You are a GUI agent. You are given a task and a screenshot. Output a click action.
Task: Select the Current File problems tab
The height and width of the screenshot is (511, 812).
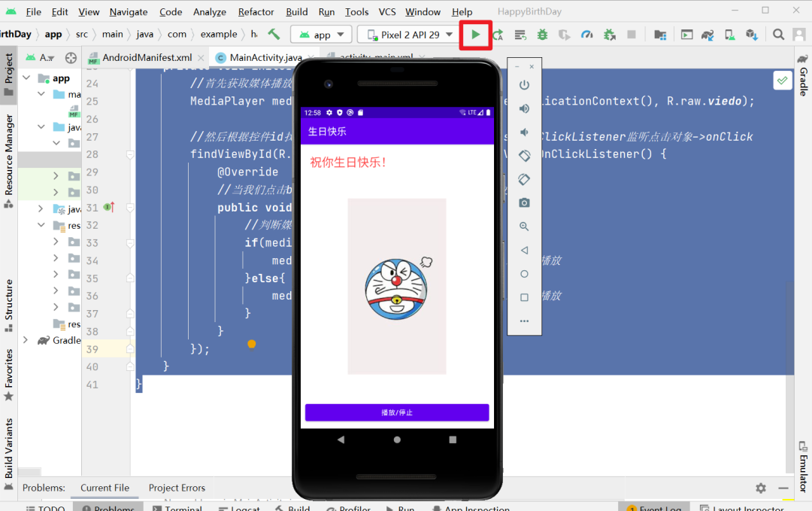pyautogui.click(x=105, y=488)
